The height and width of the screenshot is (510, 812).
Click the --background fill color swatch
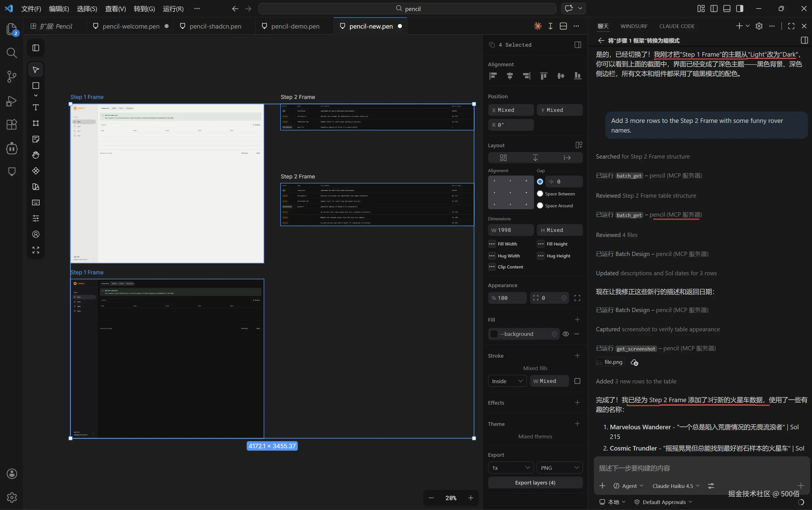tap(494, 334)
